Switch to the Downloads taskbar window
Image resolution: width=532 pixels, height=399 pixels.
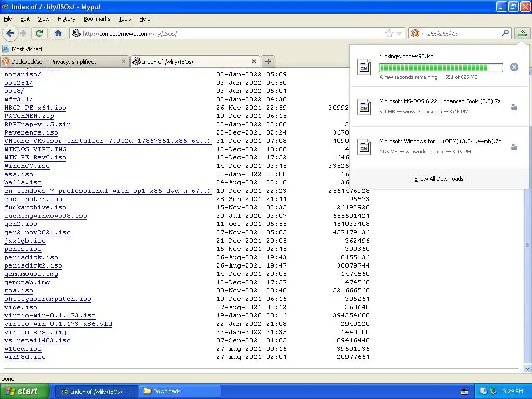(x=180, y=391)
